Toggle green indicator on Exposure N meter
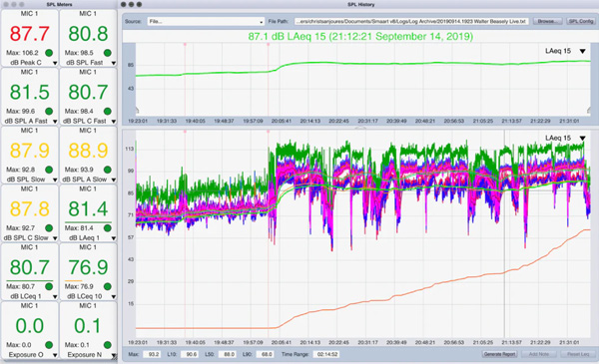 click(108, 345)
